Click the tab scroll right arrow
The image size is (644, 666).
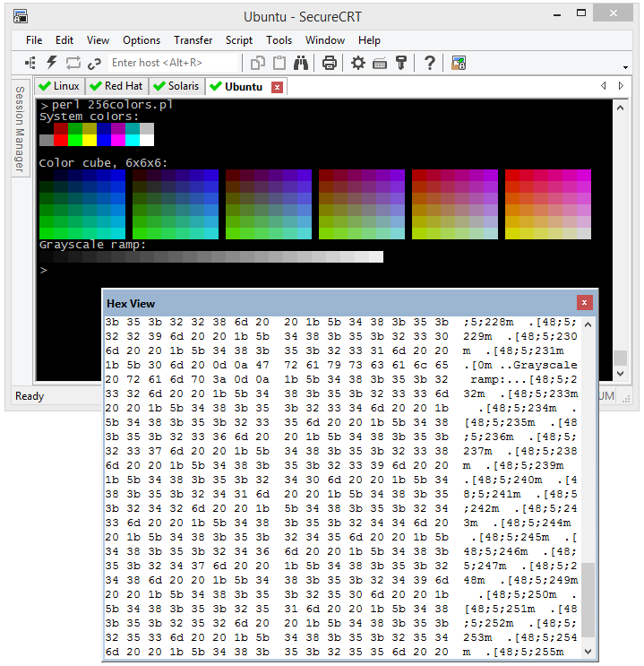tap(621, 86)
